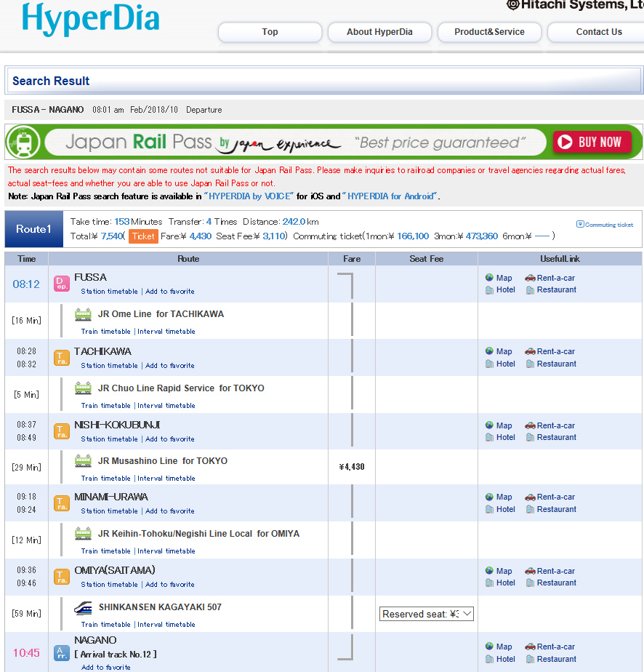Screen dimensions: 644x672
Task: Click the Restaurant icon for MINAMI-URAWA
Action: (x=530, y=509)
